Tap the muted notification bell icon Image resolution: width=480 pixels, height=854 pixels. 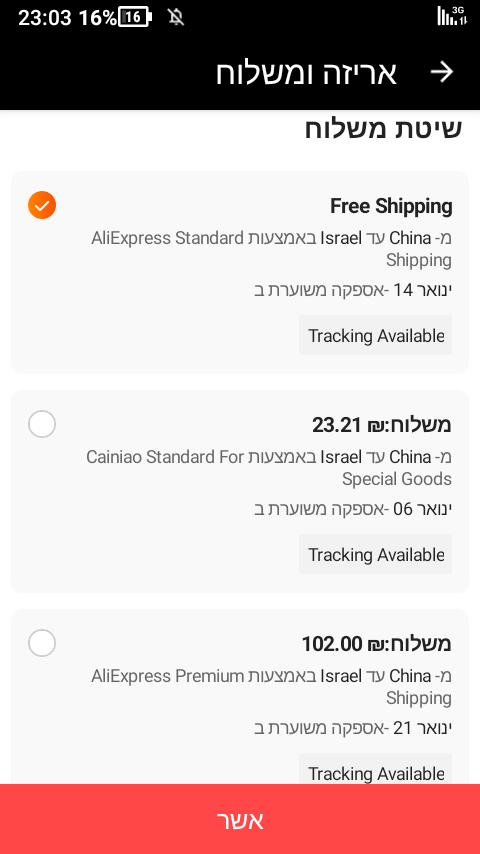[175, 18]
